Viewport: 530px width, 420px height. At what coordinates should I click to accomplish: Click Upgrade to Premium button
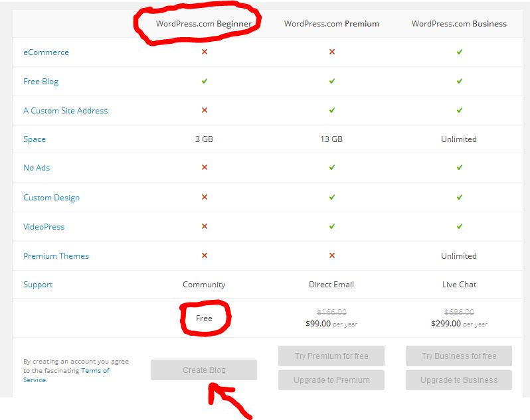pos(331,380)
